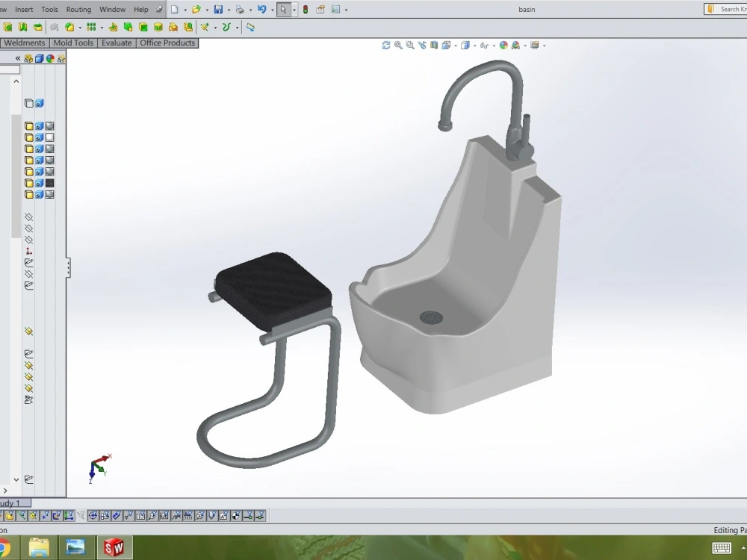Image resolution: width=747 pixels, height=560 pixels.
Task: Click the Edit Appearance color ball icon
Action: (x=503, y=46)
